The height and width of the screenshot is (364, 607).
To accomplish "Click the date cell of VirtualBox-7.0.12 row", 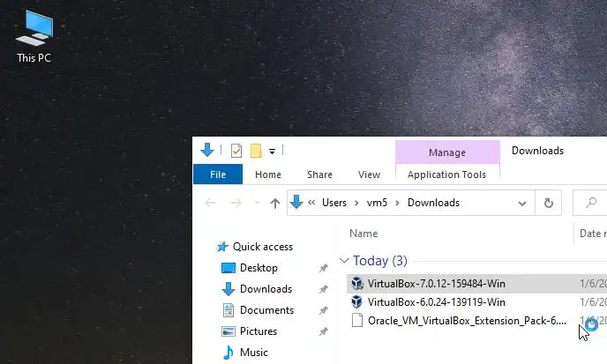I will pos(593,284).
